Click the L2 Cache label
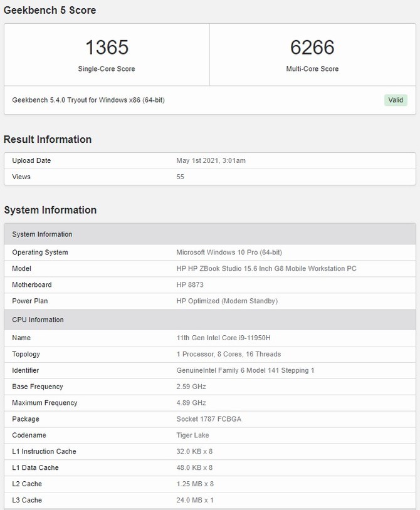The height and width of the screenshot is (510, 420). tap(27, 484)
